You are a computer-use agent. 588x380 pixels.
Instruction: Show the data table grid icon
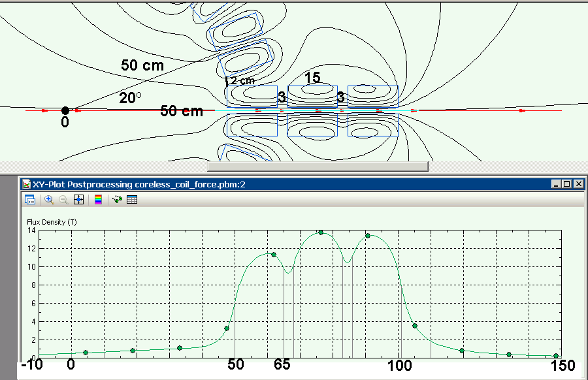pos(131,200)
